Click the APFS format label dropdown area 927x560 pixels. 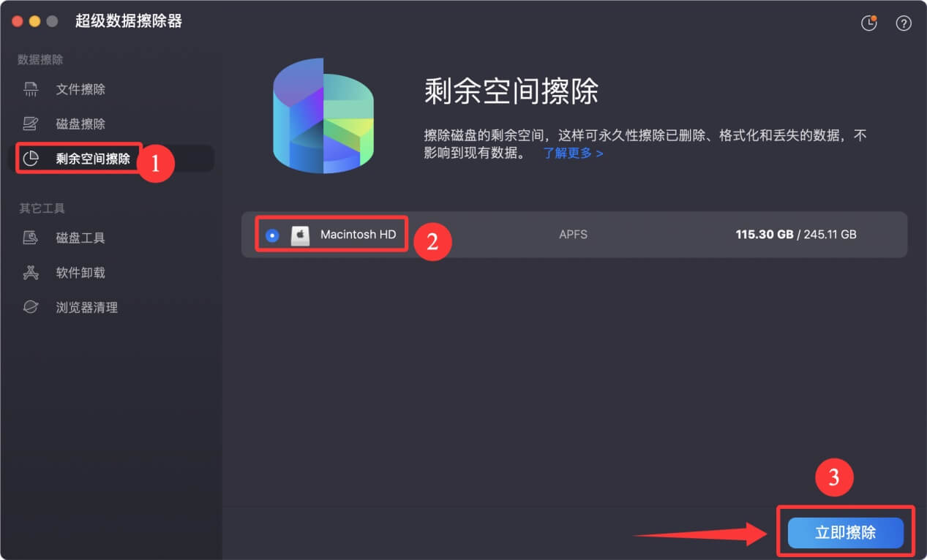[573, 234]
